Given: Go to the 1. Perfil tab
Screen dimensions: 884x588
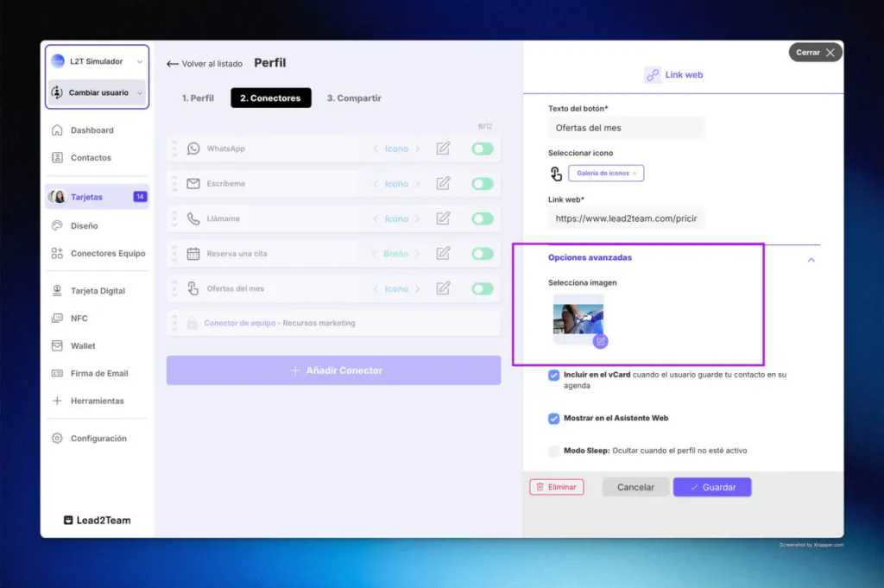Looking at the screenshot, I should (x=198, y=98).
